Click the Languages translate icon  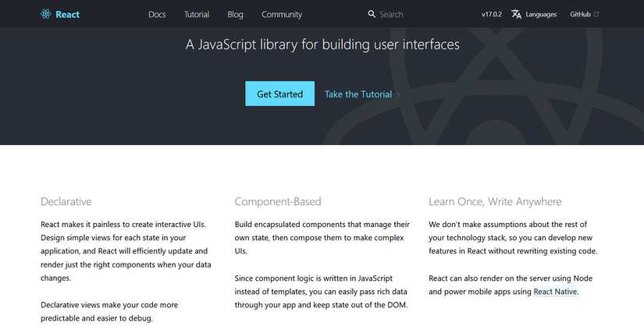(516, 14)
